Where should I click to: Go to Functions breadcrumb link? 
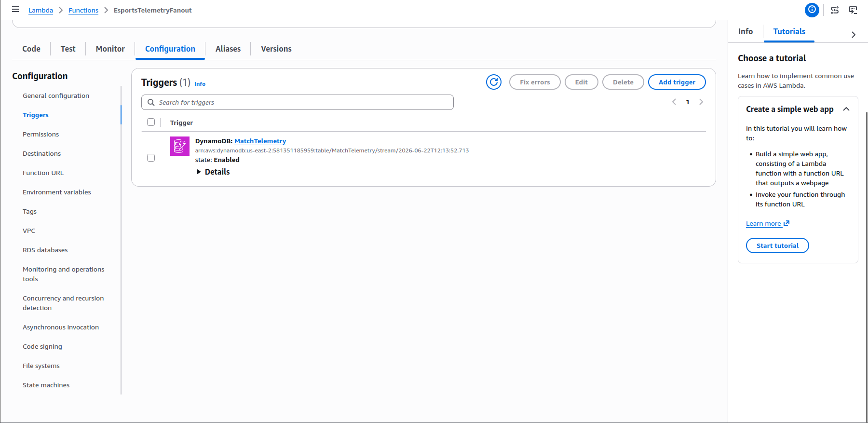click(x=83, y=10)
